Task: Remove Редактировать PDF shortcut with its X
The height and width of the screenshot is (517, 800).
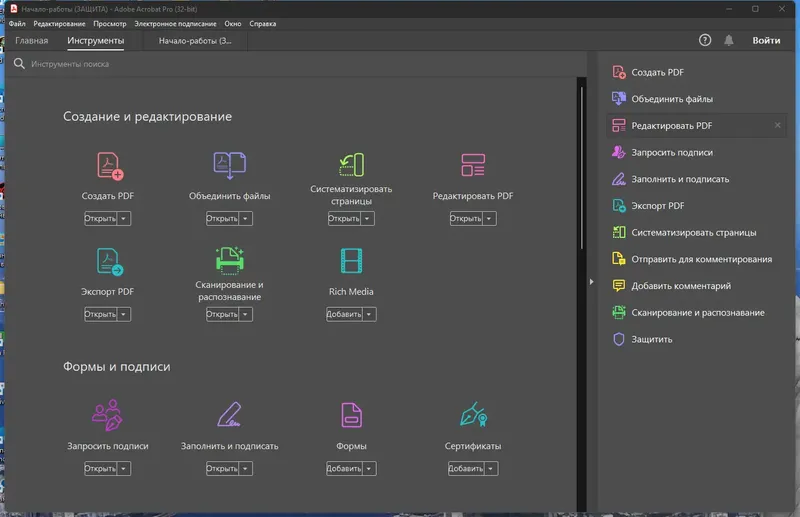Action: (x=777, y=126)
